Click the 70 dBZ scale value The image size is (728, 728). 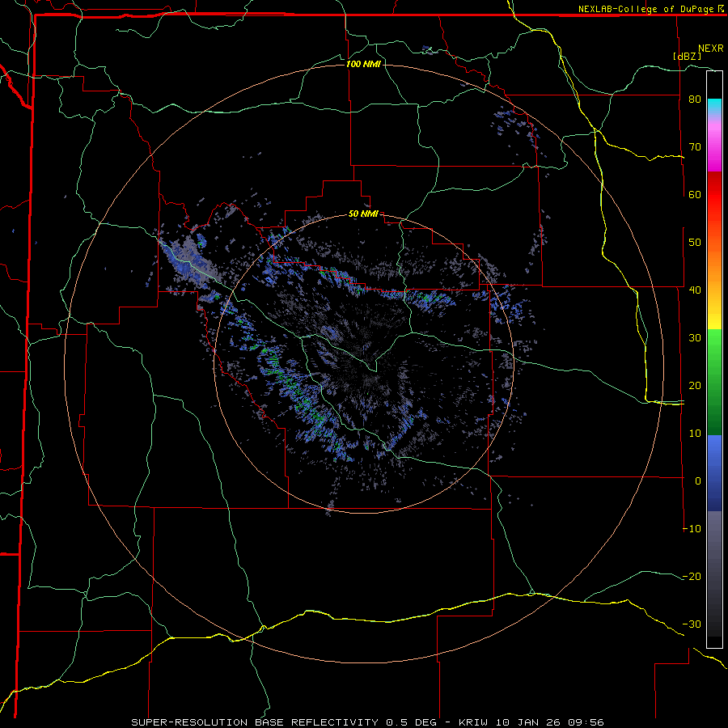click(x=695, y=147)
